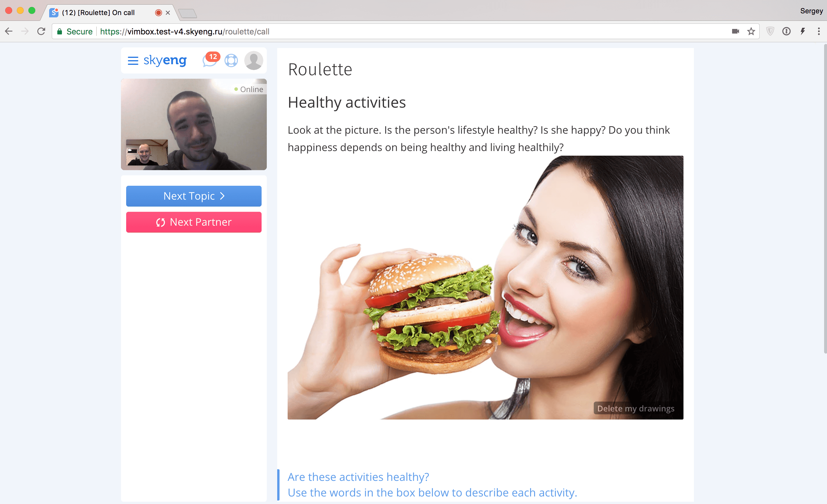The height and width of the screenshot is (504, 827).
Task: Click the Next Partner button
Action: [x=193, y=222]
